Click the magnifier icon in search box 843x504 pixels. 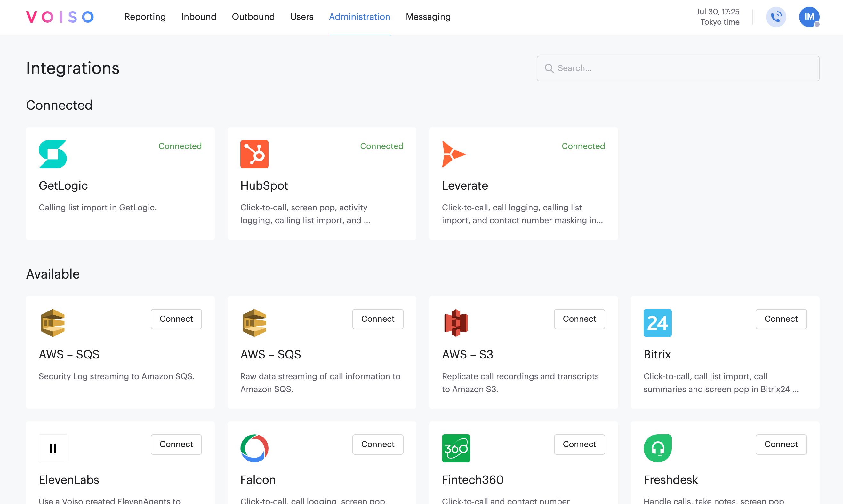(549, 68)
